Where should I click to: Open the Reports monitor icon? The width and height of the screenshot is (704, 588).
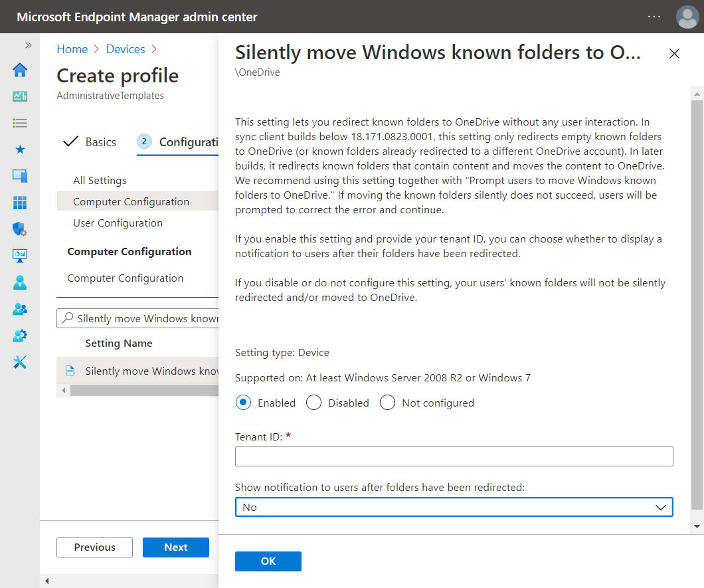[20, 256]
